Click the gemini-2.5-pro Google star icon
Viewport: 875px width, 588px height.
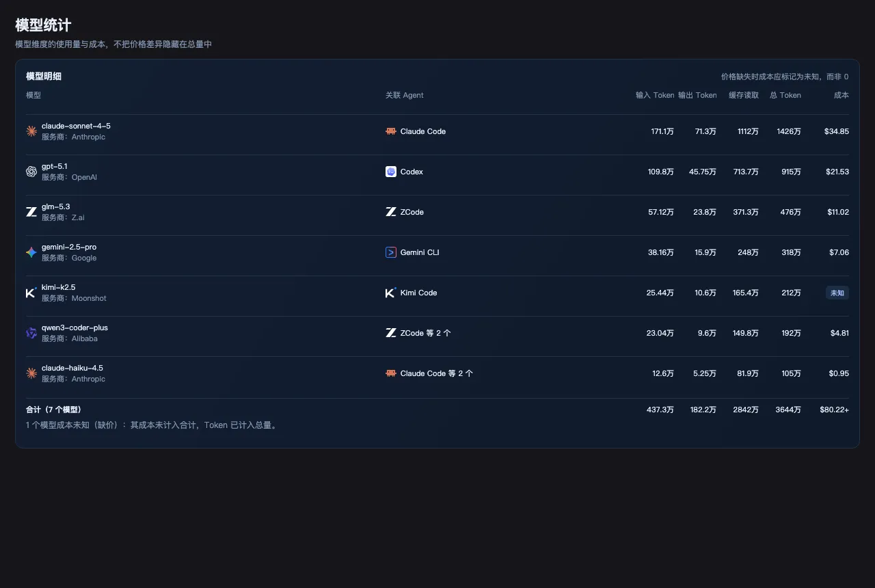31,252
